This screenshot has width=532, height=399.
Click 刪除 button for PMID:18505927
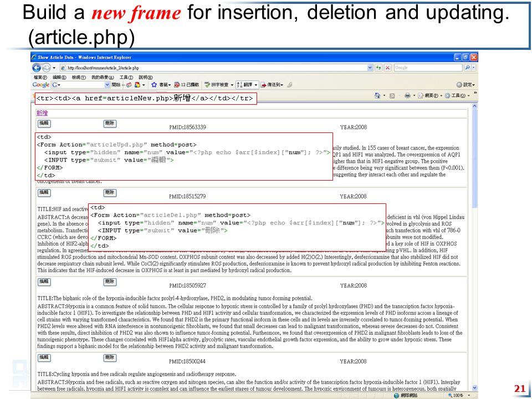click(110, 282)
